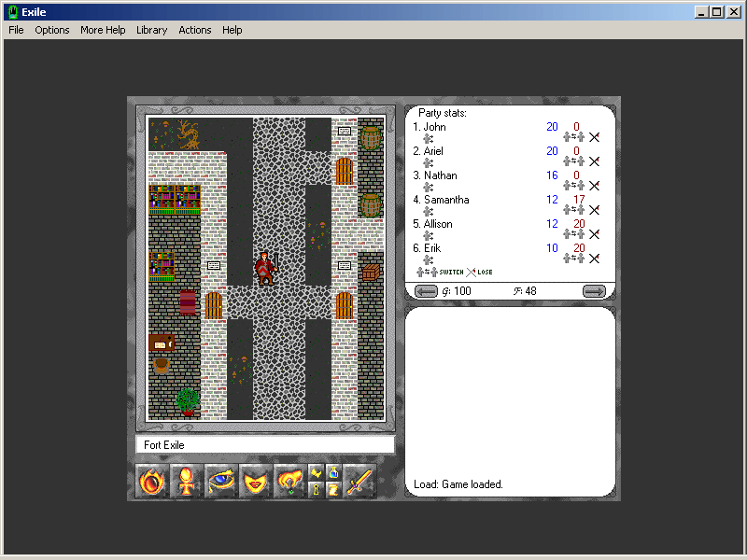Click the small Z scroll rest icon
The width and height of the screenshot is (747, 560).
coord(333,490)
